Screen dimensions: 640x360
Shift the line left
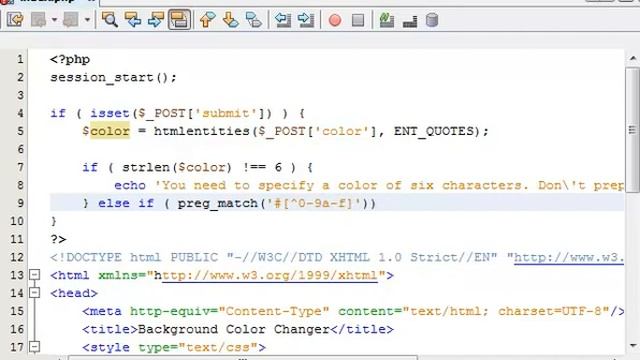point(283,20)
